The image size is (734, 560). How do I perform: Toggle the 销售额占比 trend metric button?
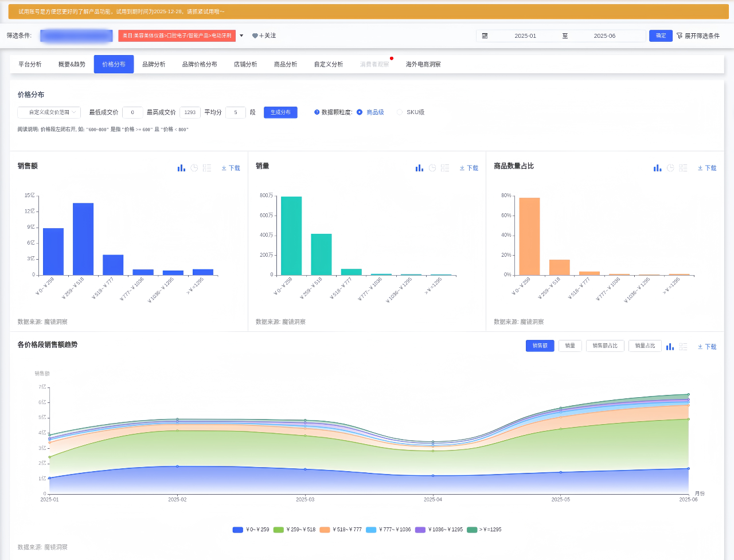605,346
